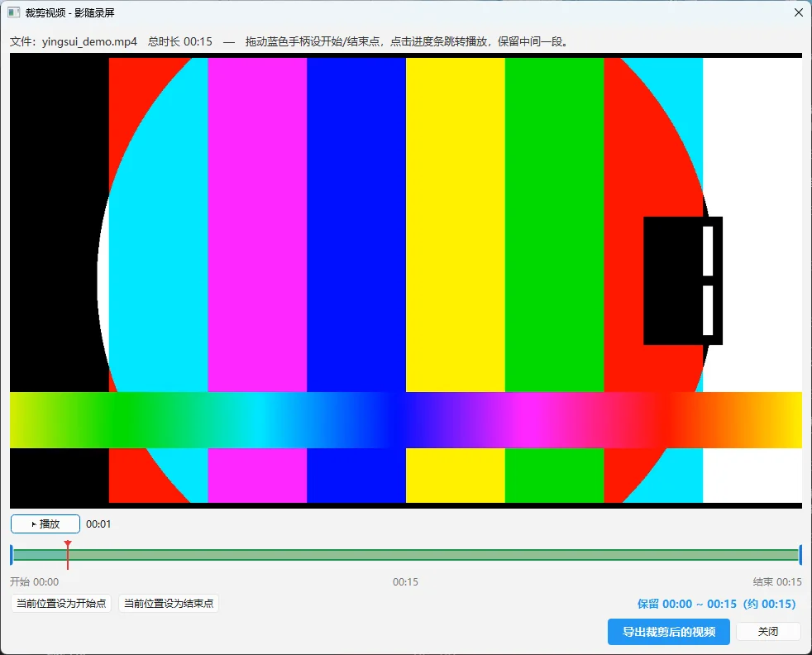The image size is (812, 655).
Task: Click the blue start handle on timeline
Action: click(x=12, y=555)
